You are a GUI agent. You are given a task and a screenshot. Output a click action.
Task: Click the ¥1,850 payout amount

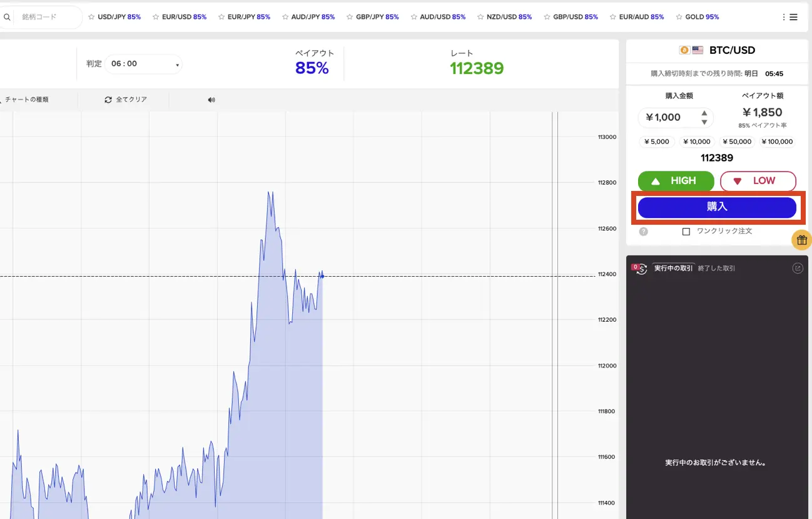click(763, 112)
